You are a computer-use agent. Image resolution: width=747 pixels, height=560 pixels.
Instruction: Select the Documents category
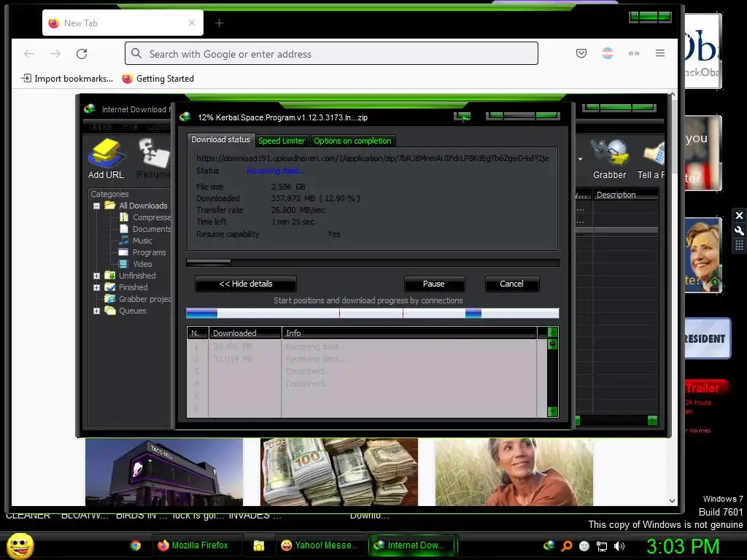pos(145,229)
